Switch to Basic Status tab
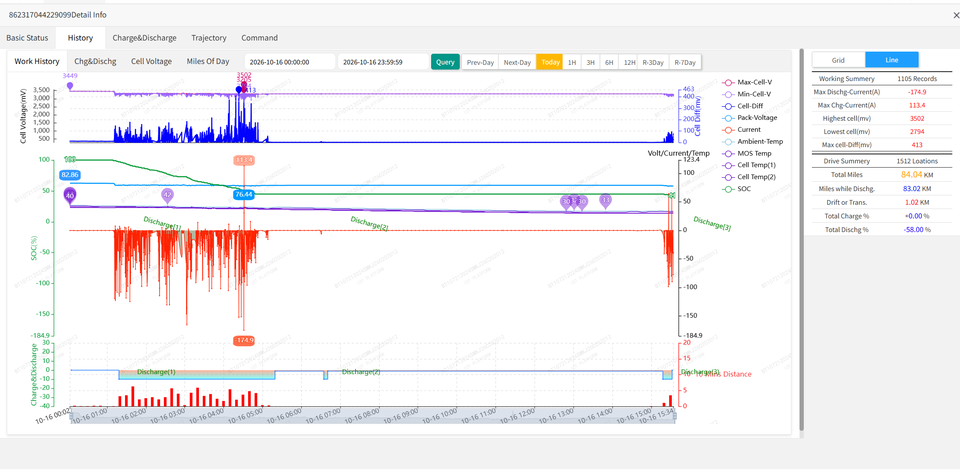960x473 pixels. pyautogui.click(x=27, y=38)
